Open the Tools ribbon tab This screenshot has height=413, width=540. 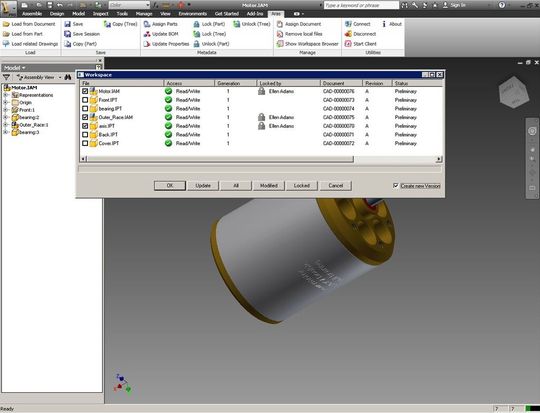[x=122, y=14]
